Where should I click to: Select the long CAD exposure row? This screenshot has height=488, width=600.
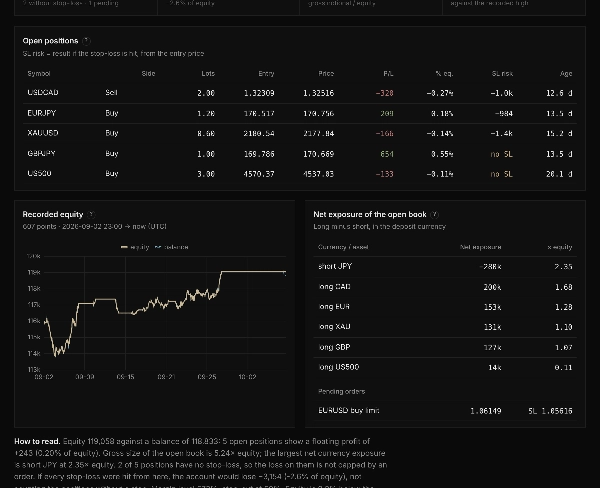pos(445,287)
